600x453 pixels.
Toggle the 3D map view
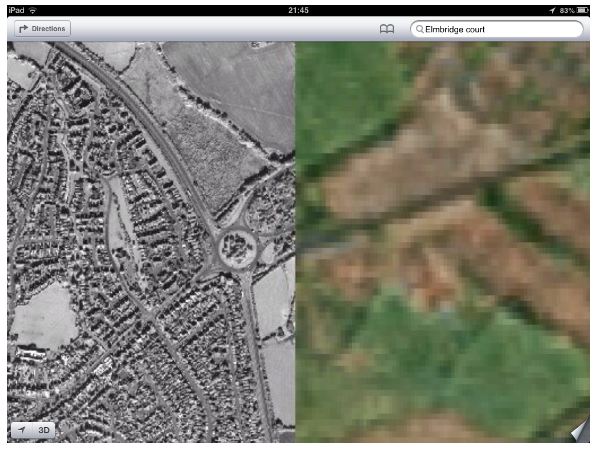tap(44, 430)
